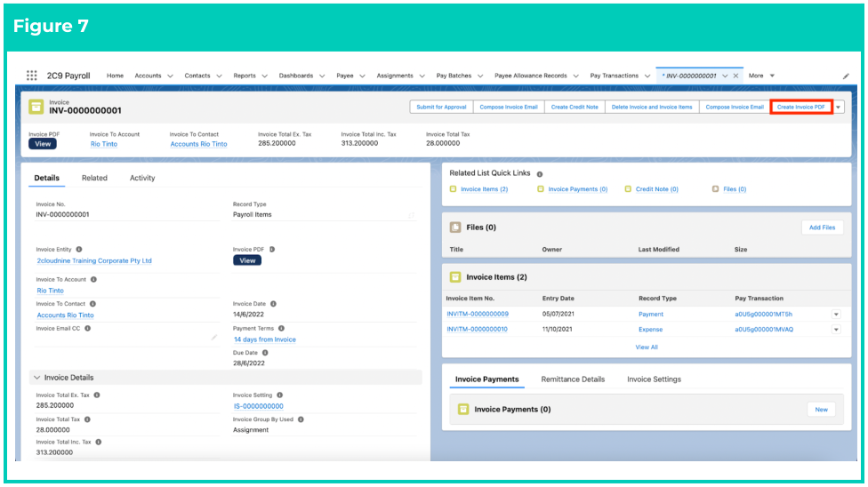The height and width of the screenshot is (487, 868).
Task: Show info for Invoice Total Ex. Tax field
Action: coord(97,395)
